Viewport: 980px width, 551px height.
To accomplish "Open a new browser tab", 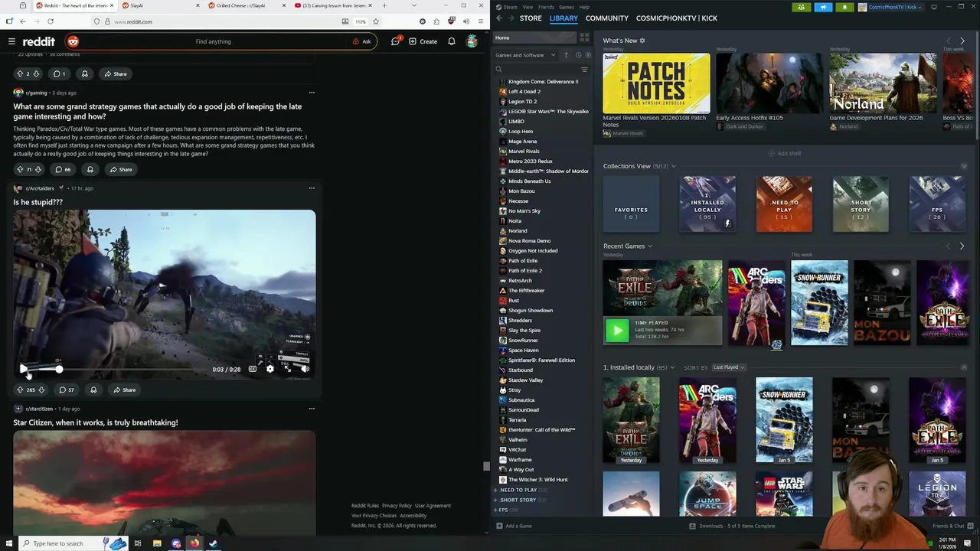I will tap(384, 5).
